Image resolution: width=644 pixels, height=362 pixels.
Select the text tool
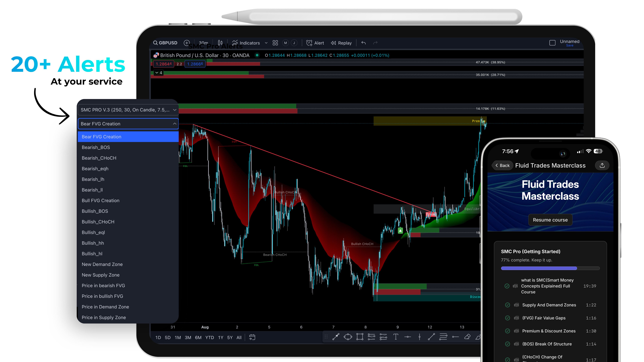pos(395,337)
